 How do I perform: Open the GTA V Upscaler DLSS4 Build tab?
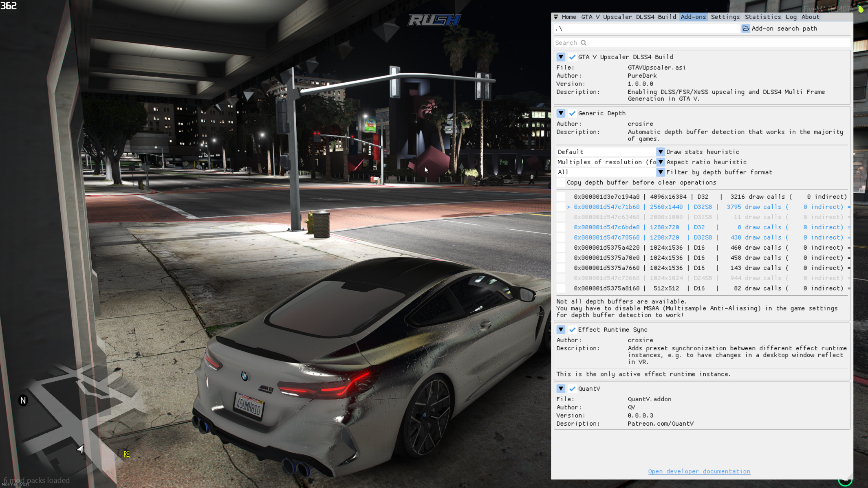[628, 17]
